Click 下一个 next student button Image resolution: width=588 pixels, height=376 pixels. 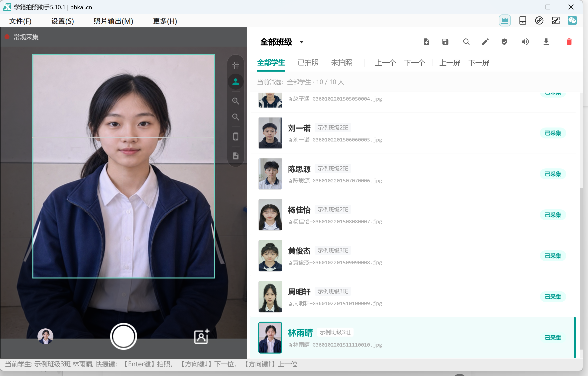pos(414,63)
